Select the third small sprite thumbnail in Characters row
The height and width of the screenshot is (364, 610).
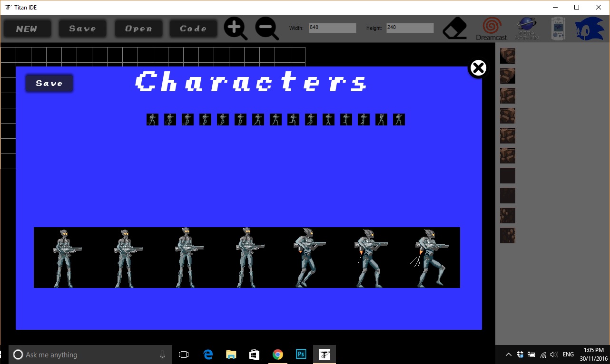point(187,119)
